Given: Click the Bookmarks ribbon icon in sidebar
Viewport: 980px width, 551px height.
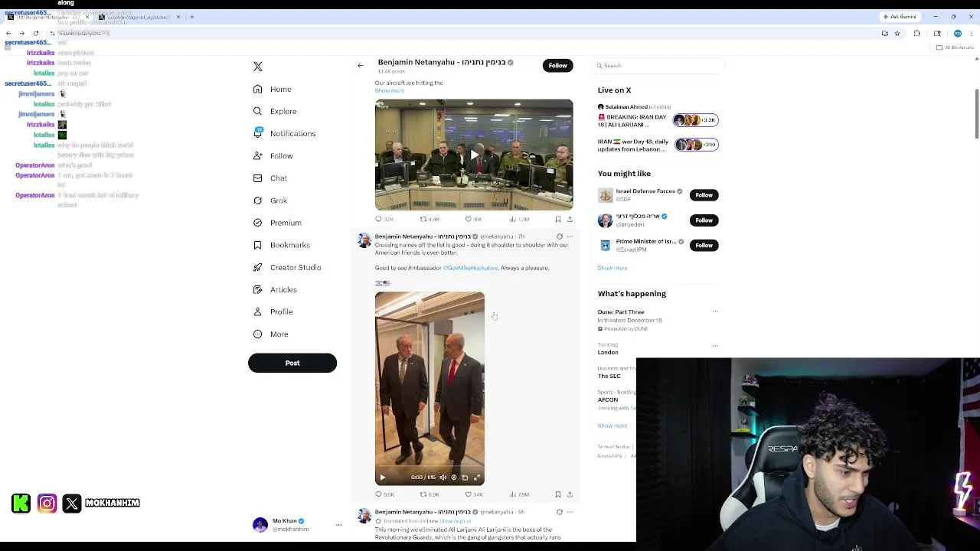Looking at the screenshot, I should point(258,245).
